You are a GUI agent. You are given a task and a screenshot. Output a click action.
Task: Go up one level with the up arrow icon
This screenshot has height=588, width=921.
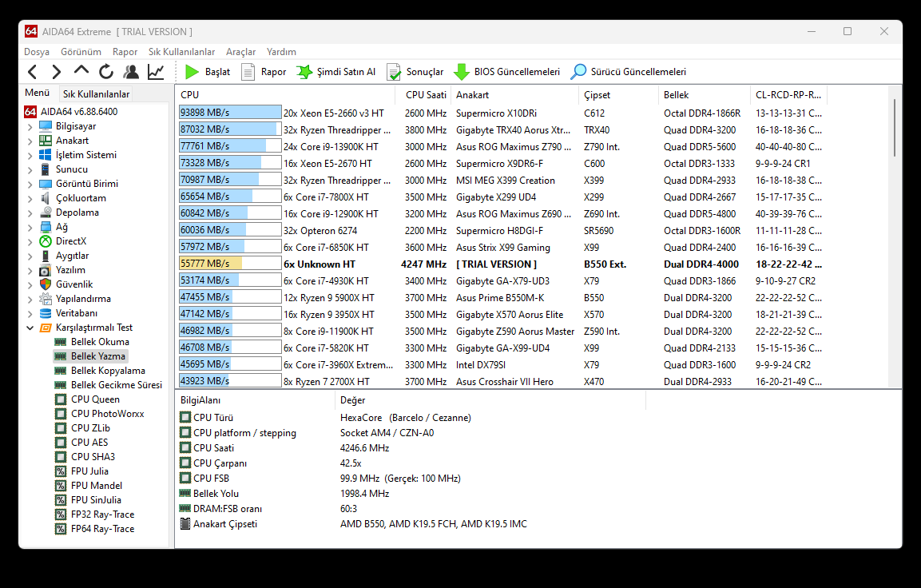click(81, 71)
